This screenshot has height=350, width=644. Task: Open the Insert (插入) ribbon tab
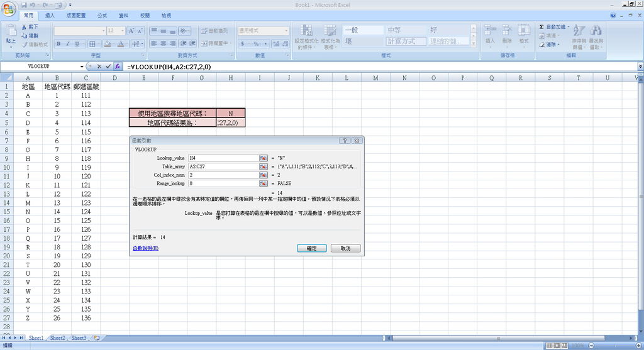(50, 16)
